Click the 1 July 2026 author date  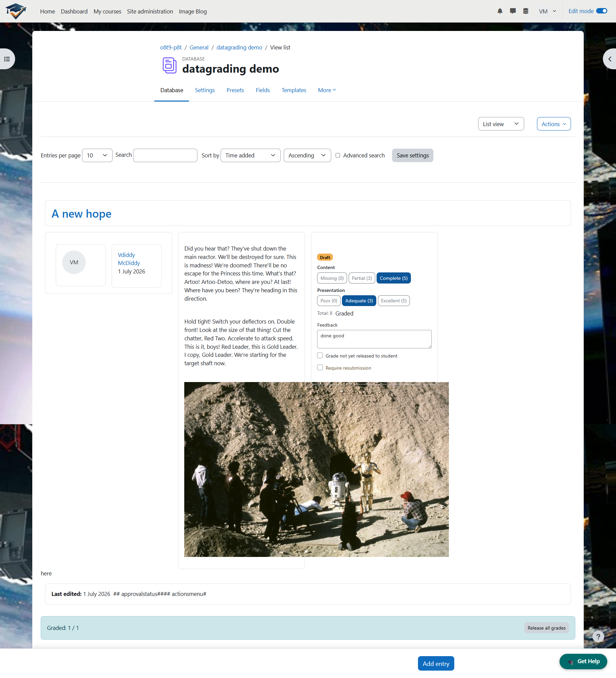coord(131,271)
